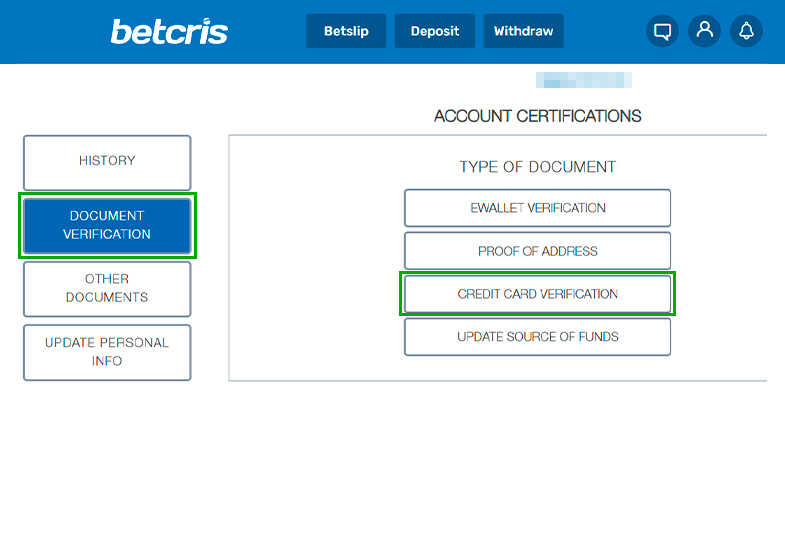Screen dimensions: 785x546
Task: Open the History section
Action: [107, 162]
